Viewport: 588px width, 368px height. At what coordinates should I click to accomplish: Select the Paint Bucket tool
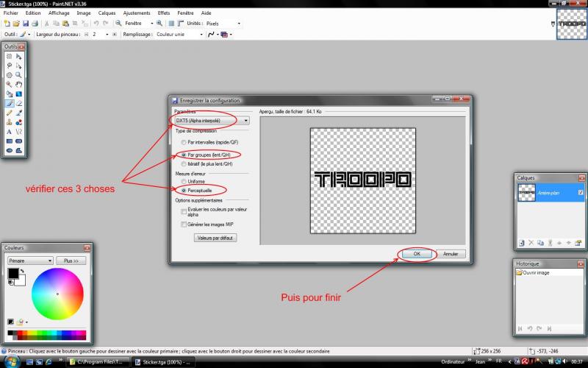[10, 94]
